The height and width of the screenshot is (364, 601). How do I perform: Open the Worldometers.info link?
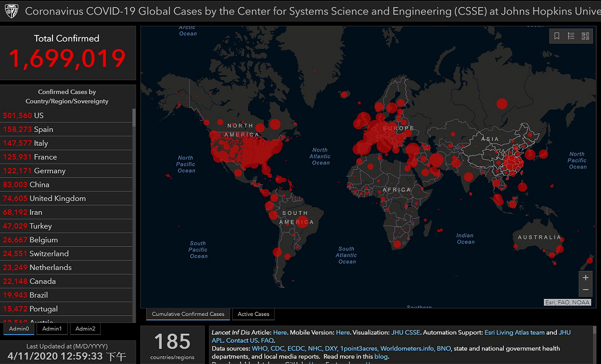point(407,348)
